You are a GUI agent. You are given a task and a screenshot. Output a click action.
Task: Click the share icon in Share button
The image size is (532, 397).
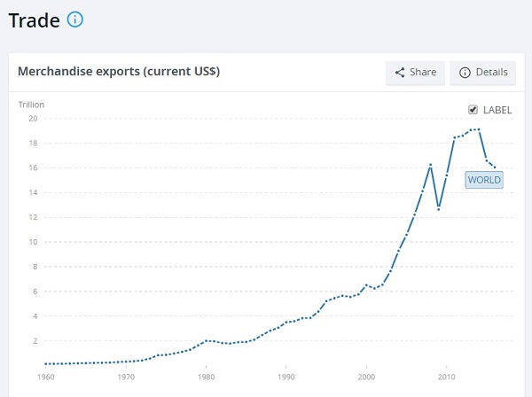[400, 72]
